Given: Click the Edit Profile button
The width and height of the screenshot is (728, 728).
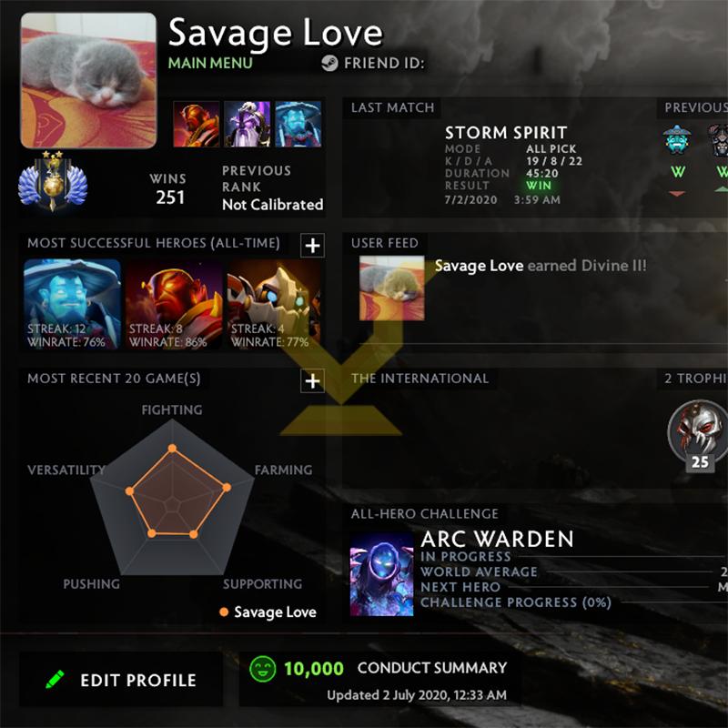Looking at the screenshot, I should [121, 680].
